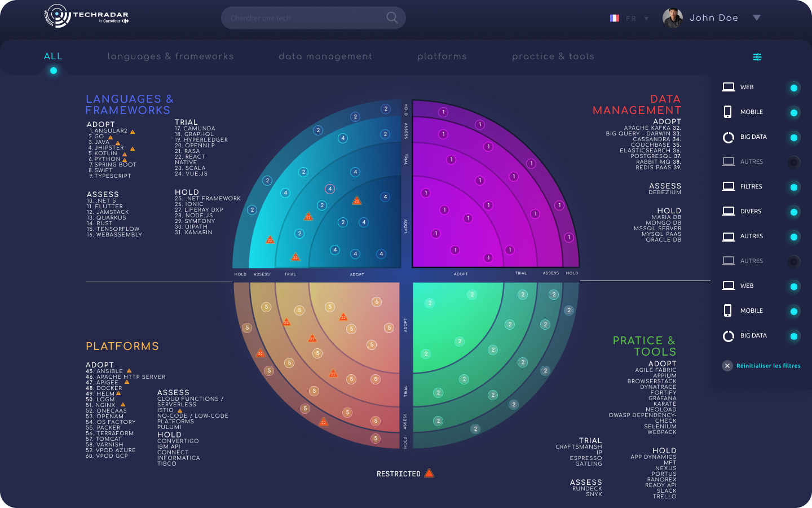
Task: Click the pink-outlined 4 blip in the blue quadrant
Action: pos(330,189)
